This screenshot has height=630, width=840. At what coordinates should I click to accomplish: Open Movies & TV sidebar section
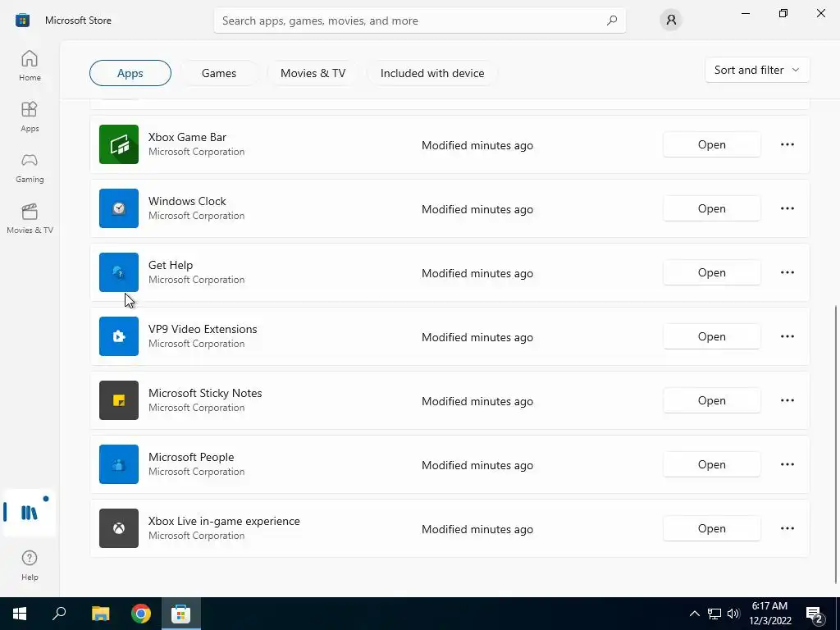click(x=30, y=218)
